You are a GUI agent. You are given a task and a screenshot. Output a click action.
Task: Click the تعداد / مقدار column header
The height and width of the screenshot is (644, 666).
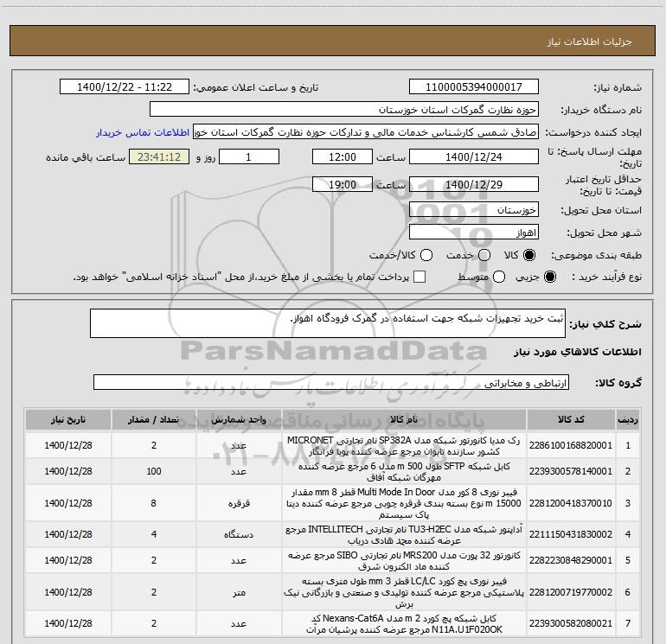153,419
